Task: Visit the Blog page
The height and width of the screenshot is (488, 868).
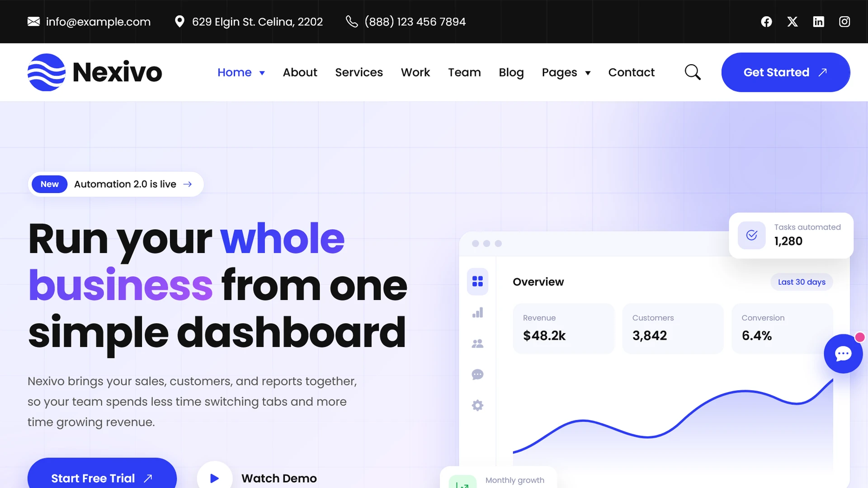Action: click(511, 72)
